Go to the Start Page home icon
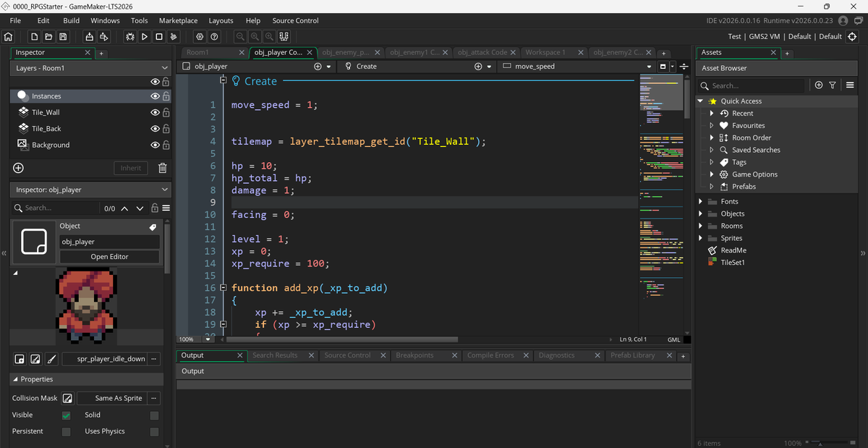Viewport: 868px width, 448px height. pyautogui.click(x=9, y=36)
